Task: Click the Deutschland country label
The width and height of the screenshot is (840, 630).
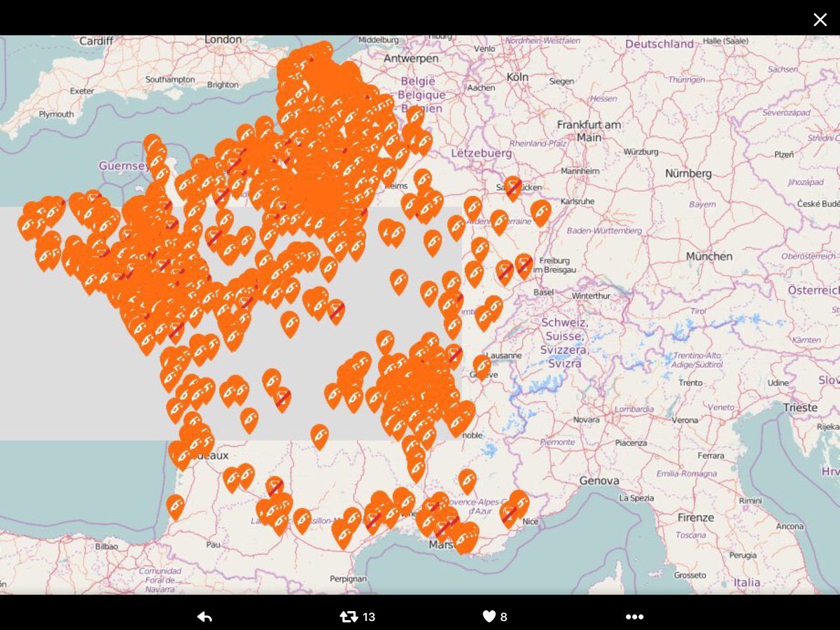Action: [x=659, y=43]
